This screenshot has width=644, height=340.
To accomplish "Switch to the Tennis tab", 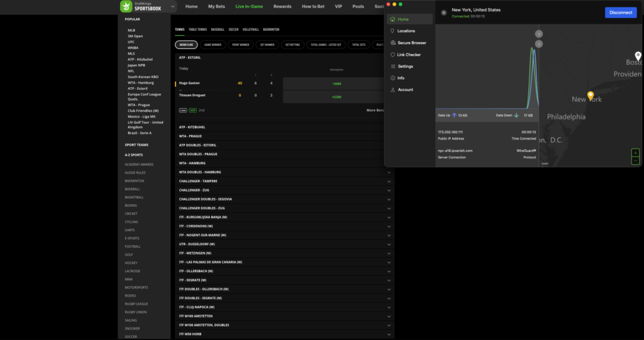I will (x=179, y=30).
